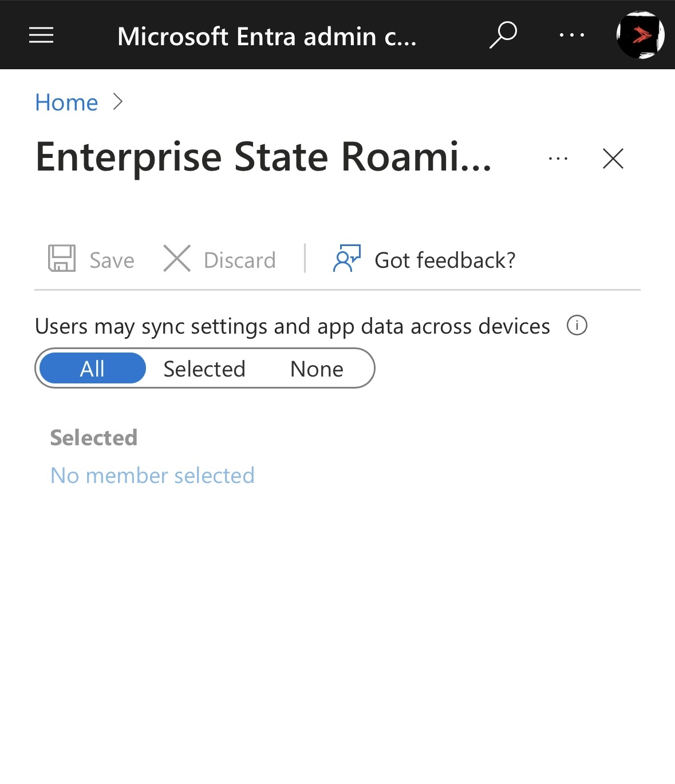
Task: Click the Save floppy disk icon
Action: point(62,258)
